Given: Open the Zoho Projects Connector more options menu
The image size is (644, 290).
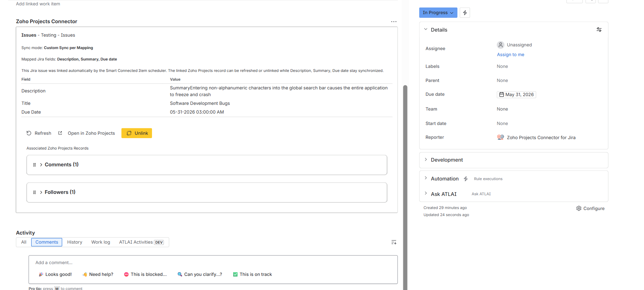Looking at the screenshot, I should [394, 22].
